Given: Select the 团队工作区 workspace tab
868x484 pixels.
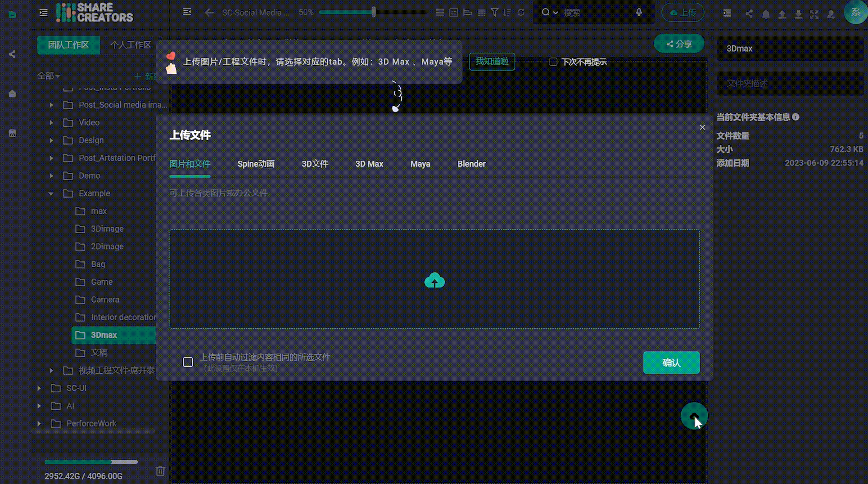Looking at the screenshot, I should coord(68,45).
